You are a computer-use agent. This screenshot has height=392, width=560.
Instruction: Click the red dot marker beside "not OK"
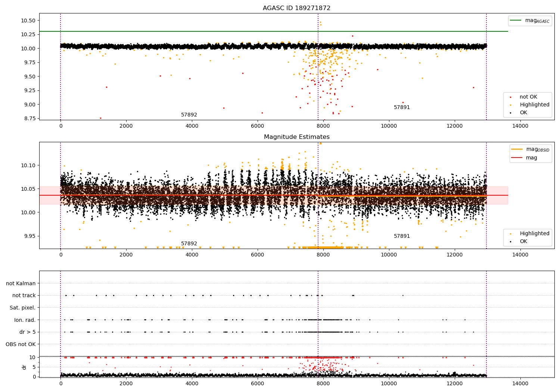click(x=510, y=97)
